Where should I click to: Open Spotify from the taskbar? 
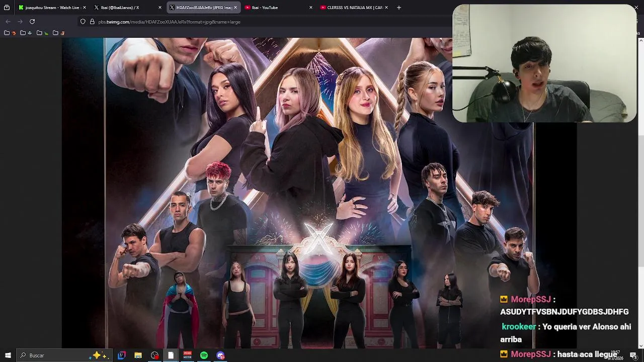click(x=204, y=355)
